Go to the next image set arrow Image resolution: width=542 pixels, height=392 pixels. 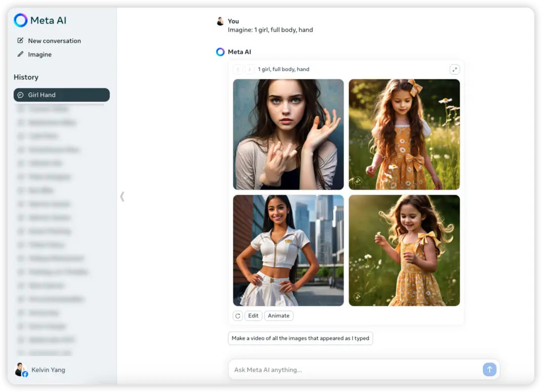click(250, 70)
